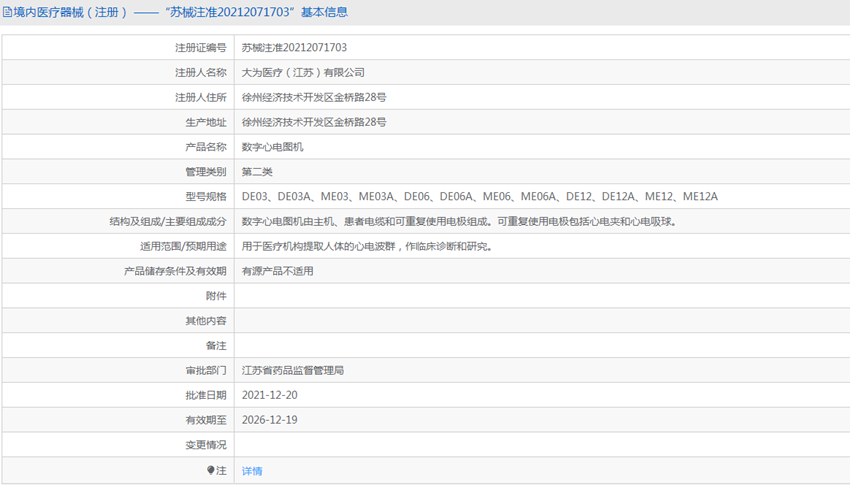Click approval date 2021-12-20
Viewport: 850px width, 487px height.
(x=269, y=395)
